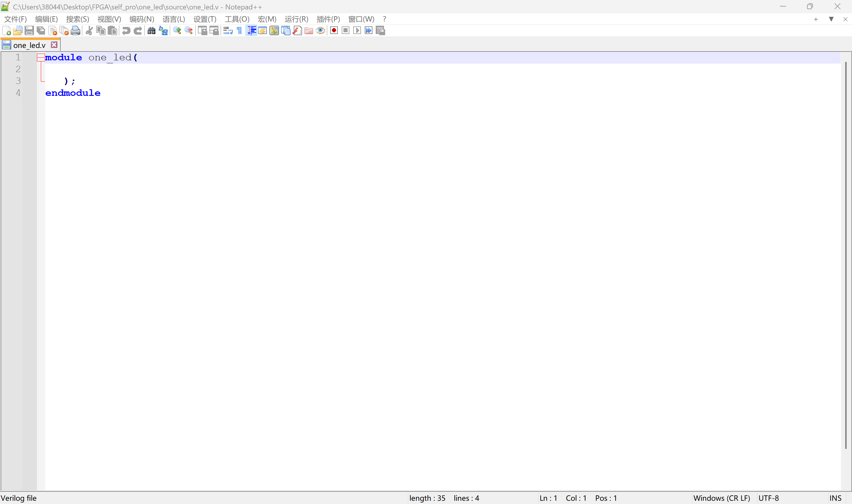This screenshot has width=852, height=504.
Task: Toggle the indent guide button
Action: (x=251, y=31)
